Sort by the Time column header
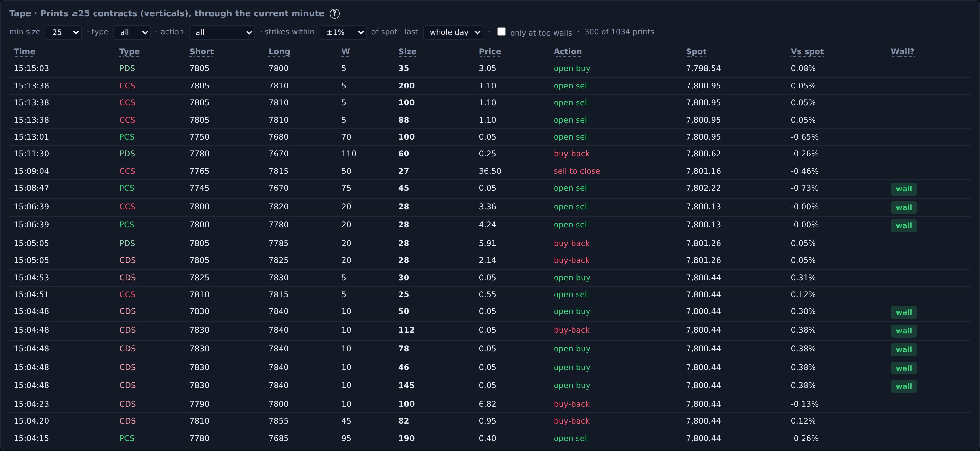 24,52
